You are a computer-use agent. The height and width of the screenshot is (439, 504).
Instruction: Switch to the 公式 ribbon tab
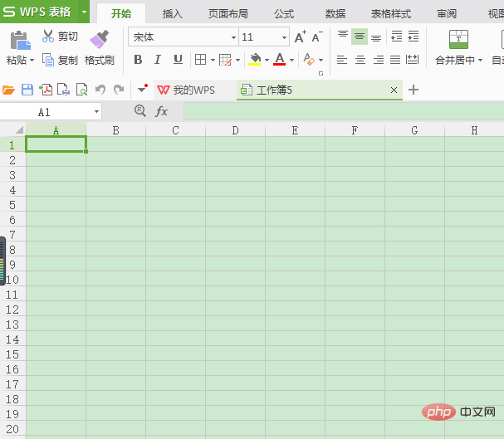(284, 13)
